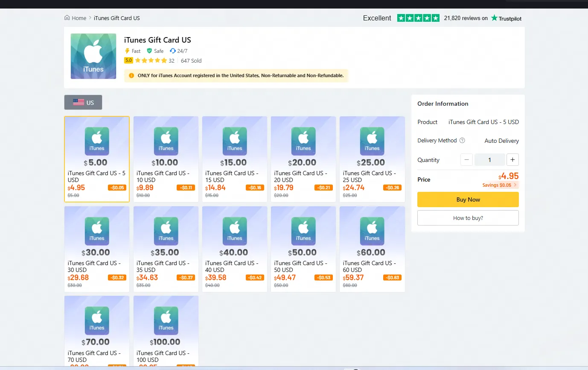Click the Fast lightning bolt icon
Image resolution: width=588 pixels, height=370 pixels.
(127, 51)
